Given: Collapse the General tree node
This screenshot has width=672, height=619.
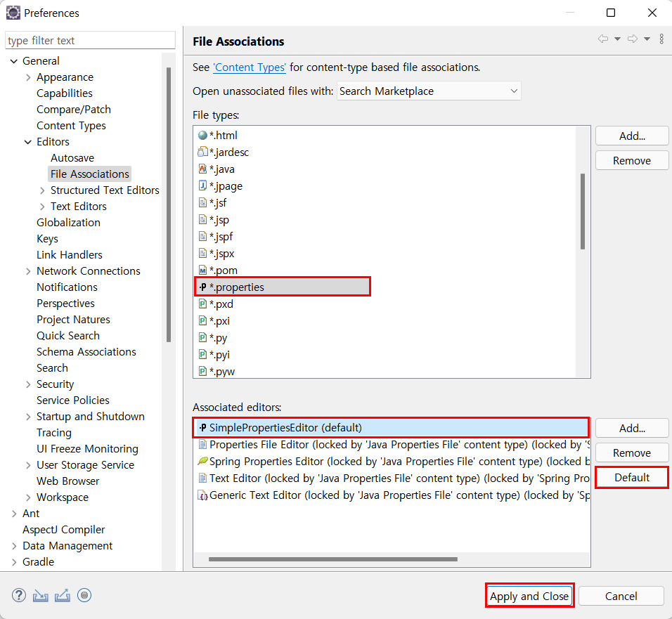Looking at the screenshot, I should click(x=14, y=61).
